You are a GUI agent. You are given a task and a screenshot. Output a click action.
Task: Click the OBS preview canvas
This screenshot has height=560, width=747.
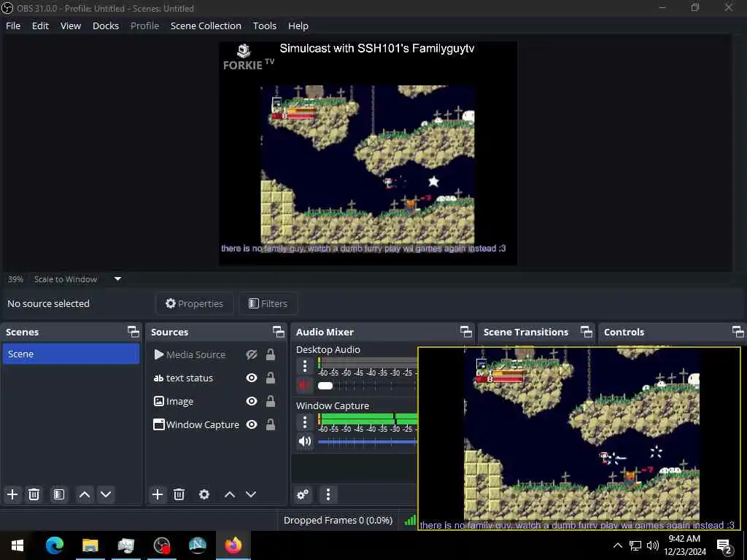[x=368, y=153]
